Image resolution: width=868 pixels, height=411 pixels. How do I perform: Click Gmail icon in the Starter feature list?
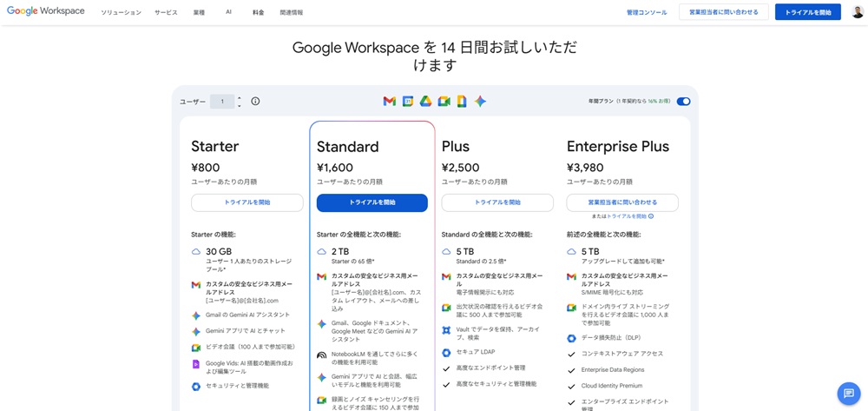195,285
